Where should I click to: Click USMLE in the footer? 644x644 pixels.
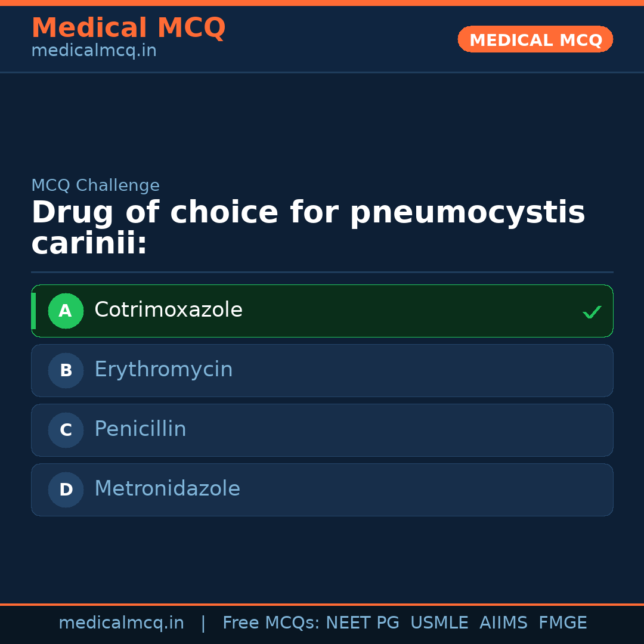pyautogui.click(x=439, y=623)
